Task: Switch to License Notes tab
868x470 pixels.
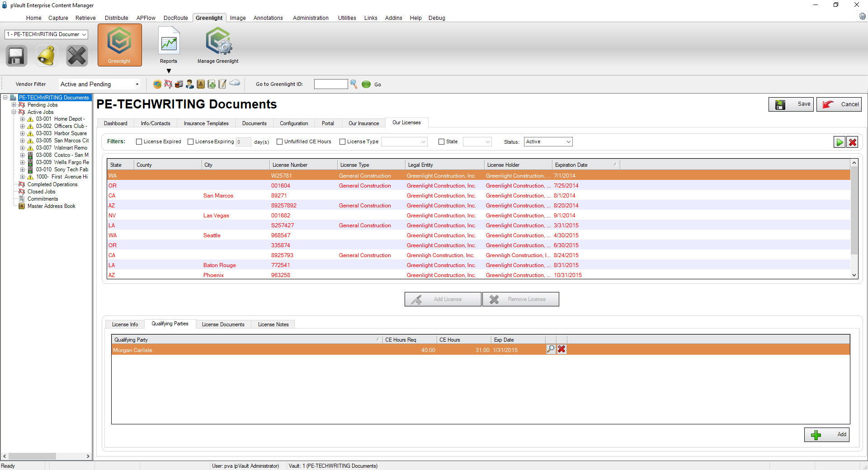Action: (x=273, y=324)
